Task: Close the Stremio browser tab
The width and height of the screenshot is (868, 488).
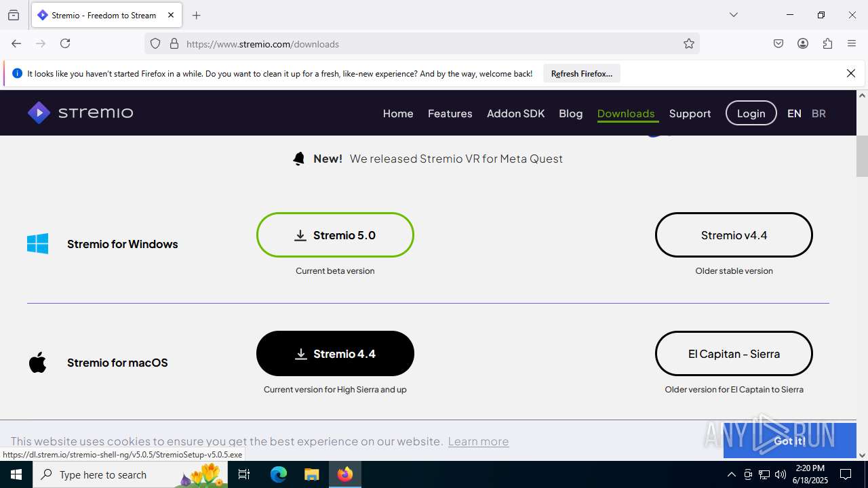Action: (171, 15)
